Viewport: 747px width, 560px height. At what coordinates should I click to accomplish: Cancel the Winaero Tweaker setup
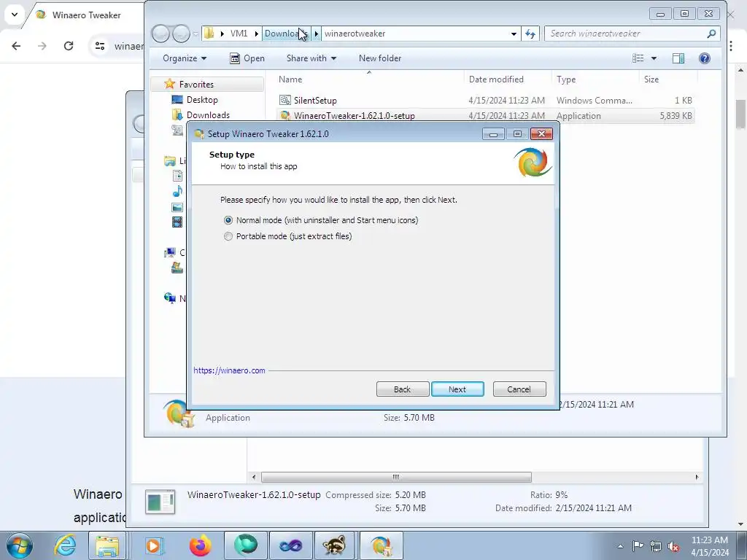coord(519,389)
